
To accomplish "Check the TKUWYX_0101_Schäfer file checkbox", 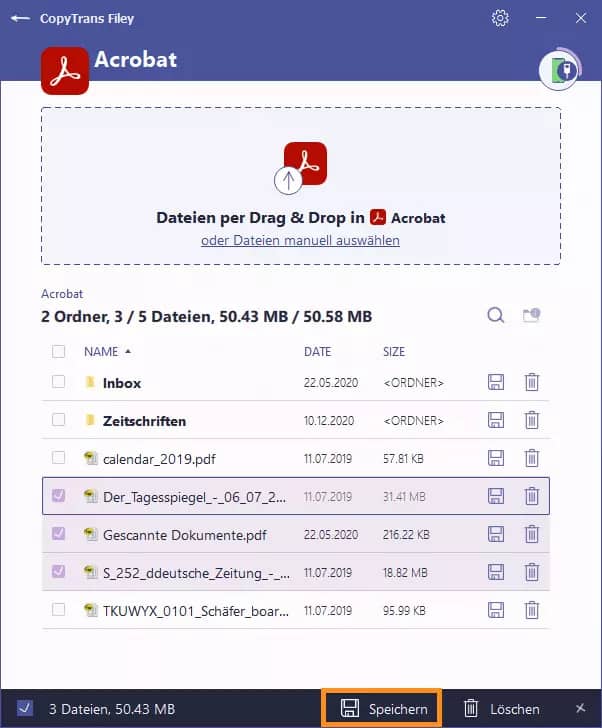I will [58, 609].
